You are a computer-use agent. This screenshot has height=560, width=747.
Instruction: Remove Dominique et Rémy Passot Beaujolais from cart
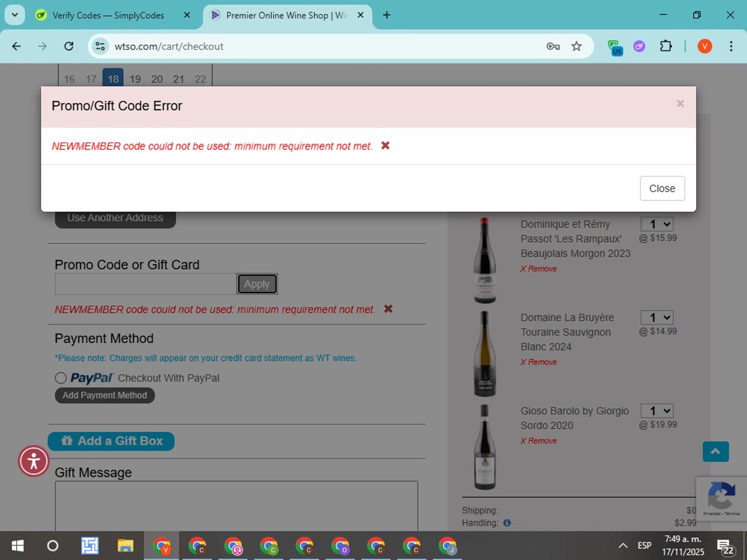(x=539, y=269)
